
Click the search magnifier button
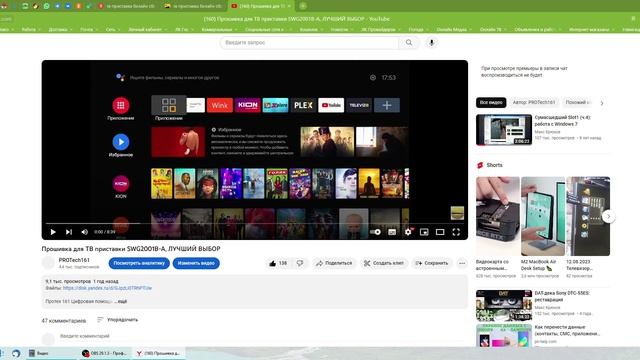pyautogui.click(x=409, y=42)
